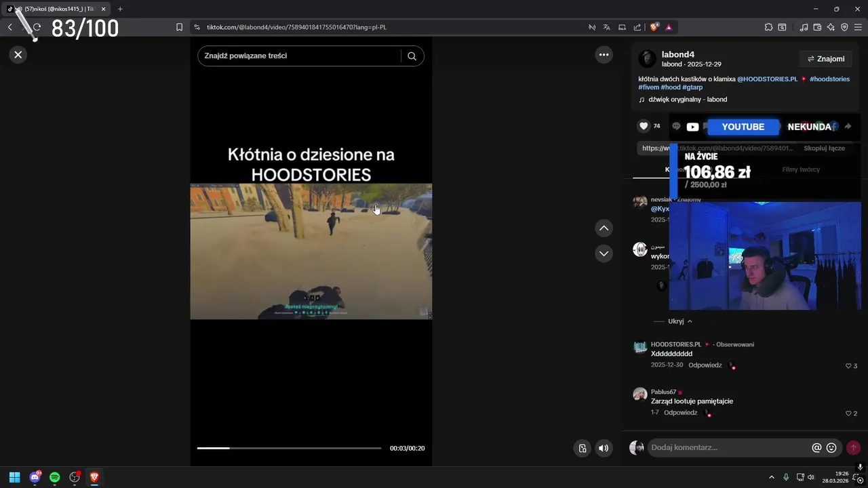Screen dimensions: 868x488
Task: Open Brave Rewards triangle icon
Action: tap(669, 27)
